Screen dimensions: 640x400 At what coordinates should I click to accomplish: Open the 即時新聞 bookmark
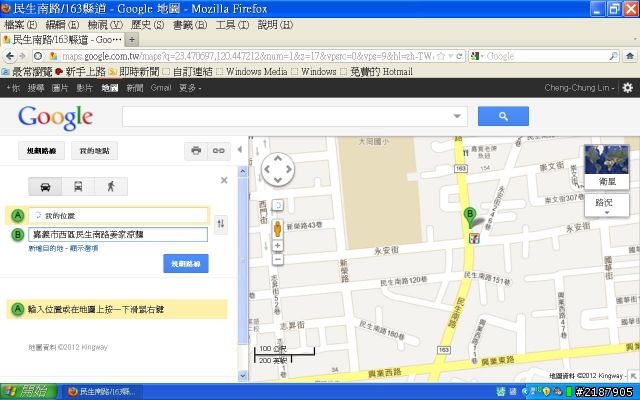coord(133,72)
